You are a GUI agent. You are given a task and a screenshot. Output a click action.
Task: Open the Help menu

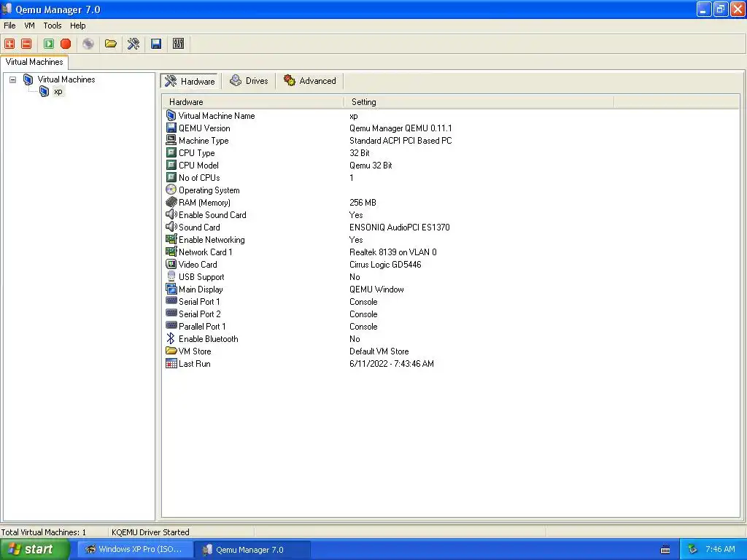77,26
